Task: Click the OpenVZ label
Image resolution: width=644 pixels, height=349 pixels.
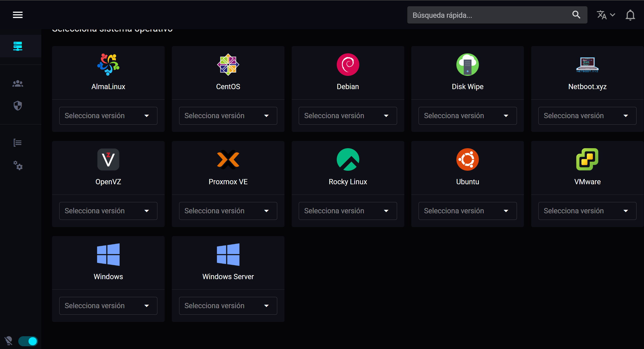Action: [x=108, y=182]
